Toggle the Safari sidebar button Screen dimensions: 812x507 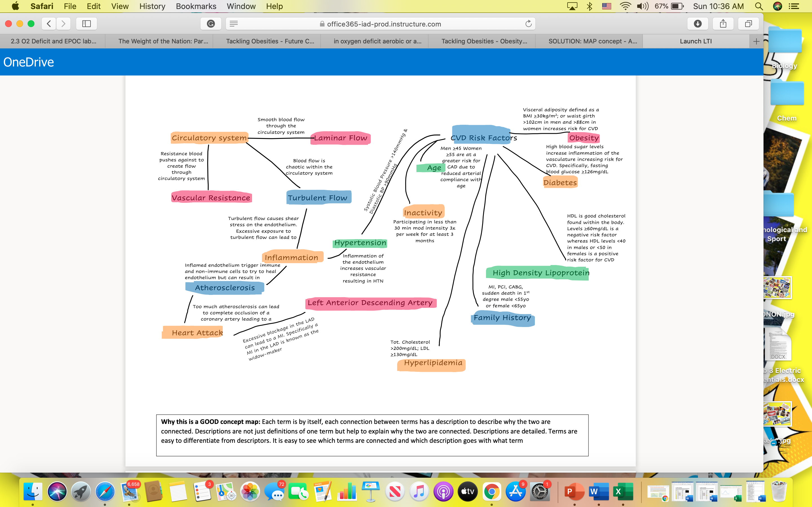pyautogui.click(x=87, y=23)
